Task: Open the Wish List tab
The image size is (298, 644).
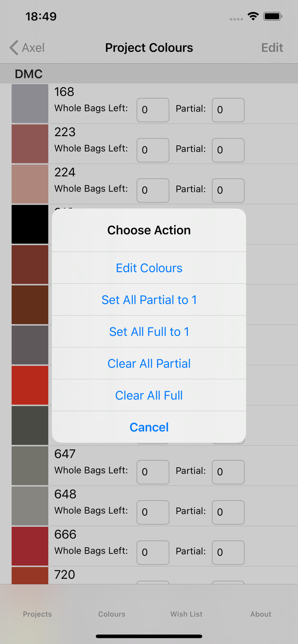Action: click(x=186, y=614)
